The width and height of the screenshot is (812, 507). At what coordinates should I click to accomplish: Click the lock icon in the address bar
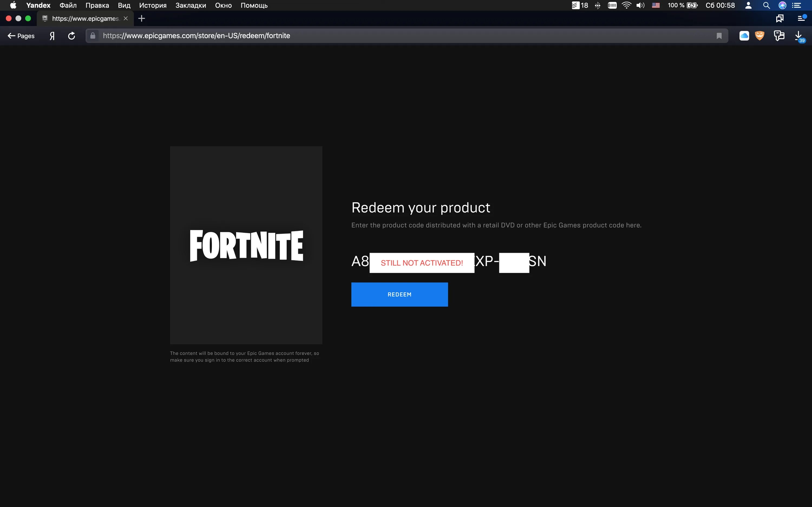click(x=93, y=35)
